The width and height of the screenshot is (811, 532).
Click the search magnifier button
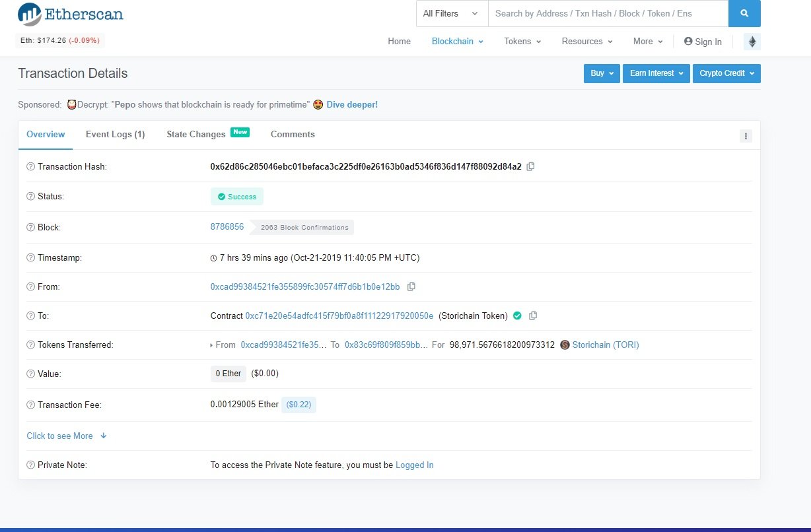pos(744,13)
